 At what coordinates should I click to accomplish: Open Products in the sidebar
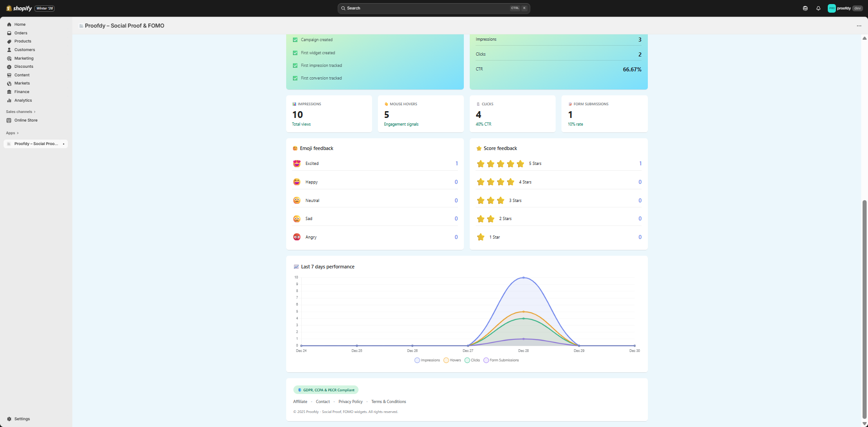23,41
